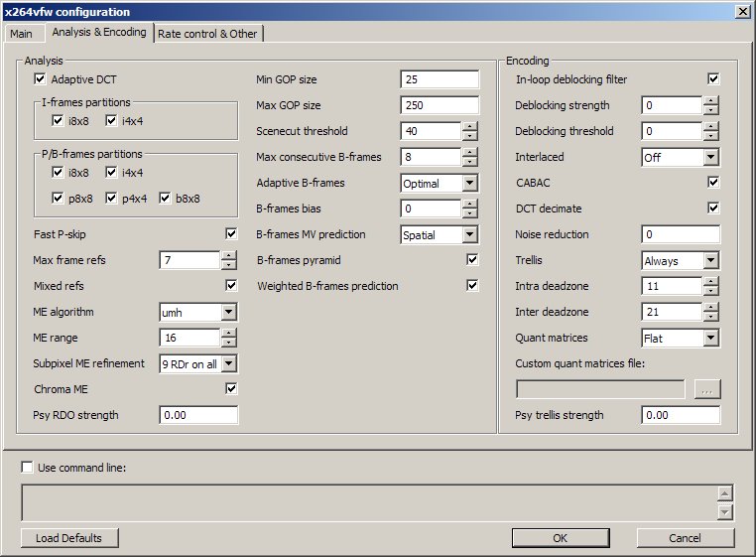Click the Custom quant matrices file field
Screen dimensions: 756x557
point(600,389)
